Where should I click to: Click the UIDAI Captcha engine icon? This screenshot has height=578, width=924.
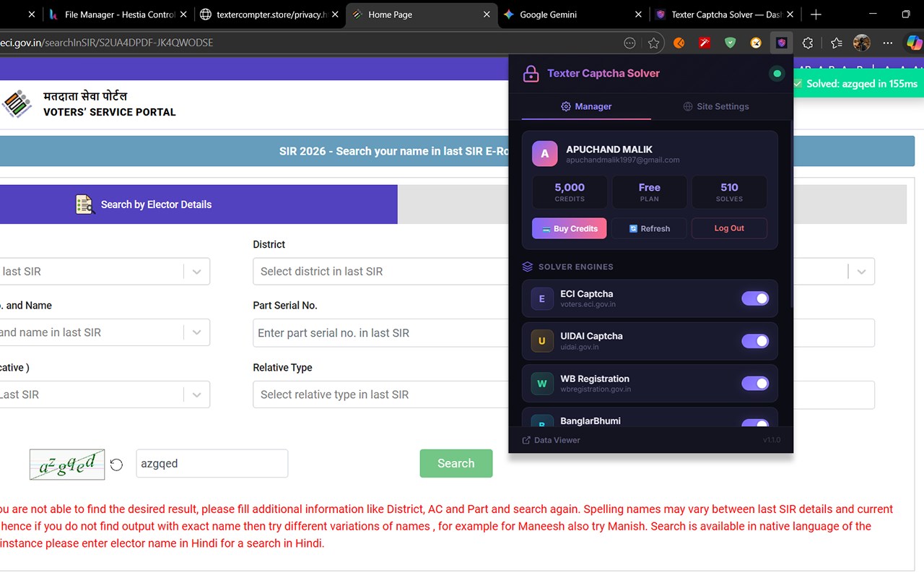click(x=542, y=341)
